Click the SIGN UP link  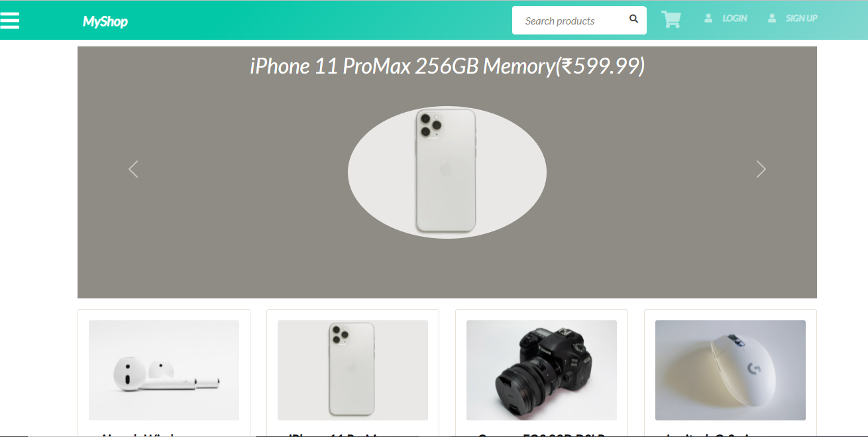pyautogui.click(x=801, y=19)
